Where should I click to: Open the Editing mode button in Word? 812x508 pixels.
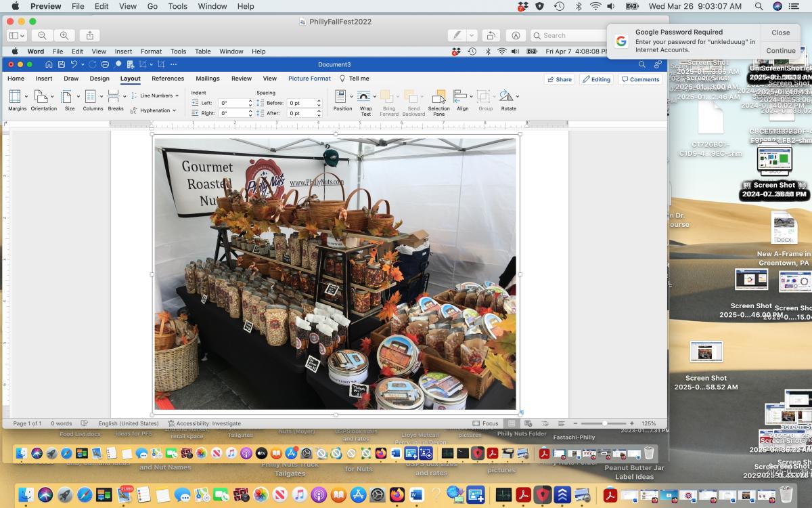coord(596,79)
